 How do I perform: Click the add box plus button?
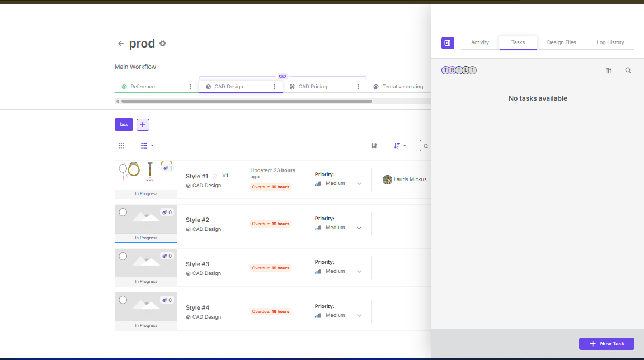click(x=143, y=125)
